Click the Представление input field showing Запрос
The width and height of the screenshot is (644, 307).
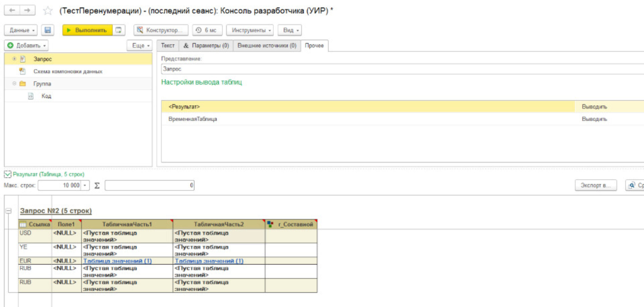255,68
